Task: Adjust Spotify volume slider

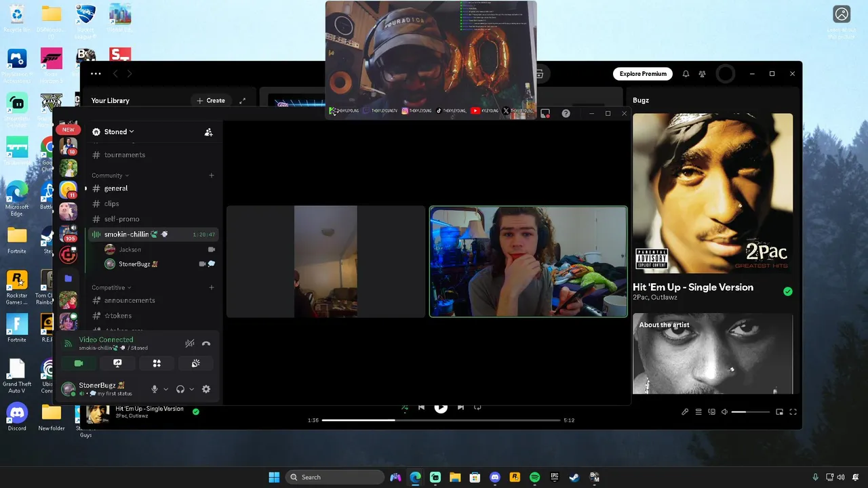Action: 751,412
